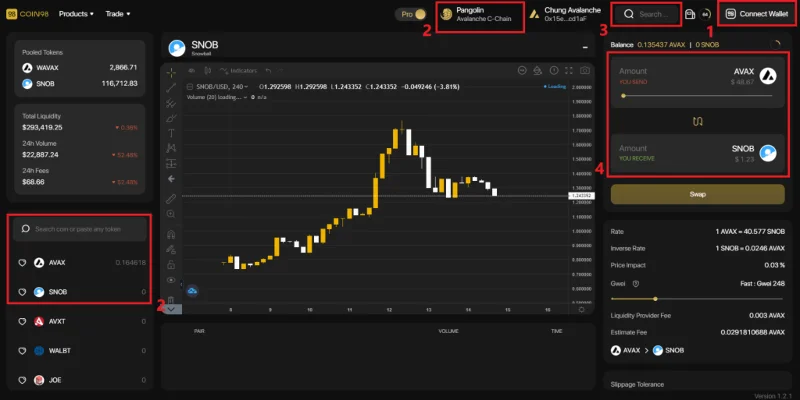The image size is (800, 400).
Task: Select the trend line drawing tool
Action: (171, 87)
